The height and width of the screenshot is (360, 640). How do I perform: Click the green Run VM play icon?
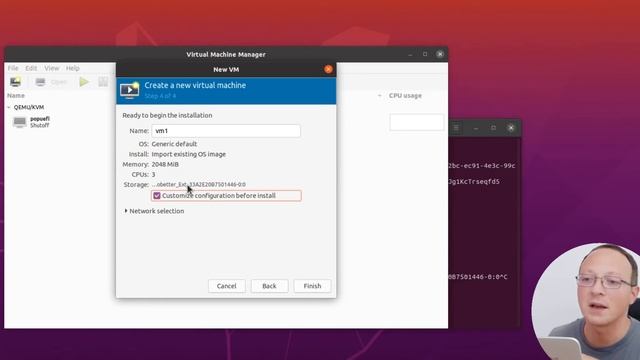(84, 82)
